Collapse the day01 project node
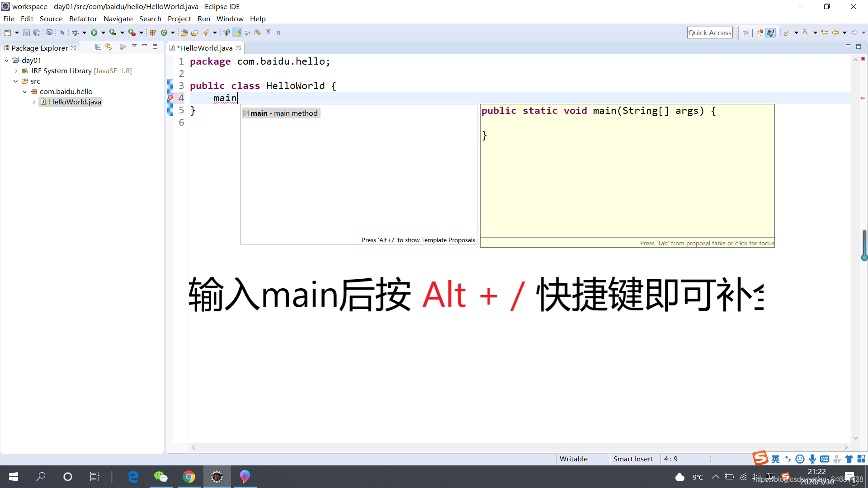This screenshot has width=868, height=488. 7,60
